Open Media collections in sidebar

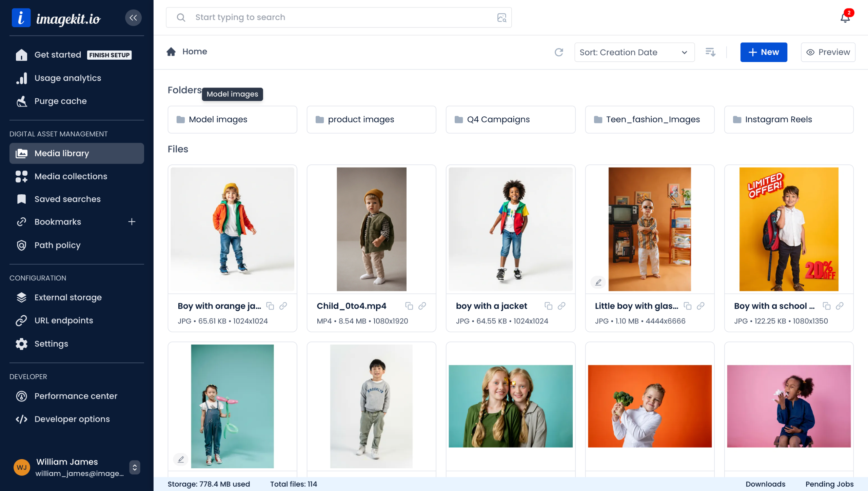coord(71,176)
